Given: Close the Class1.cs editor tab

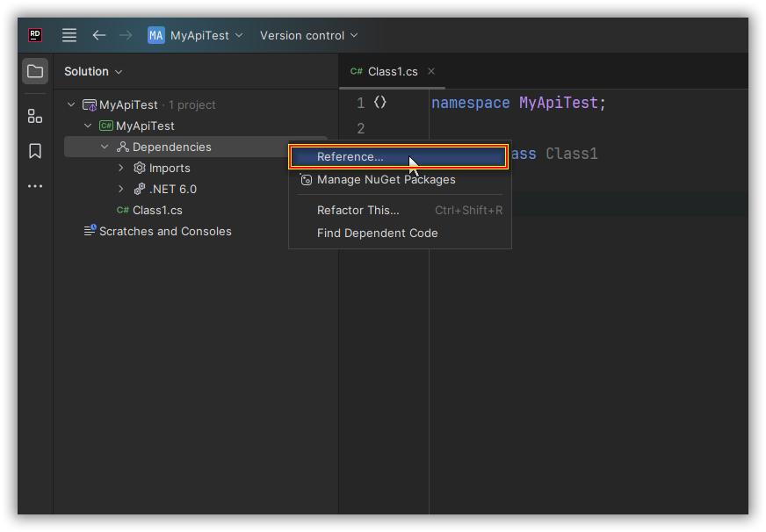Looking at the screenshot, I should pos(431,71).
